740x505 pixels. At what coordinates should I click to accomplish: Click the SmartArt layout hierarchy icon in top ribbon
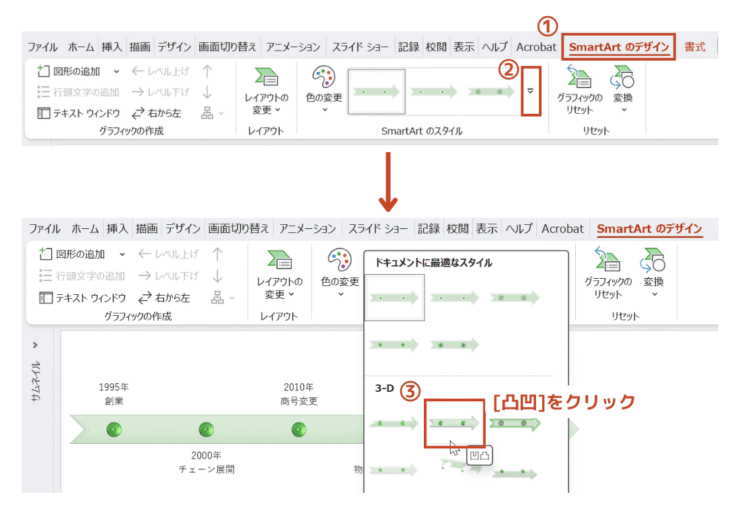[207, 113]
